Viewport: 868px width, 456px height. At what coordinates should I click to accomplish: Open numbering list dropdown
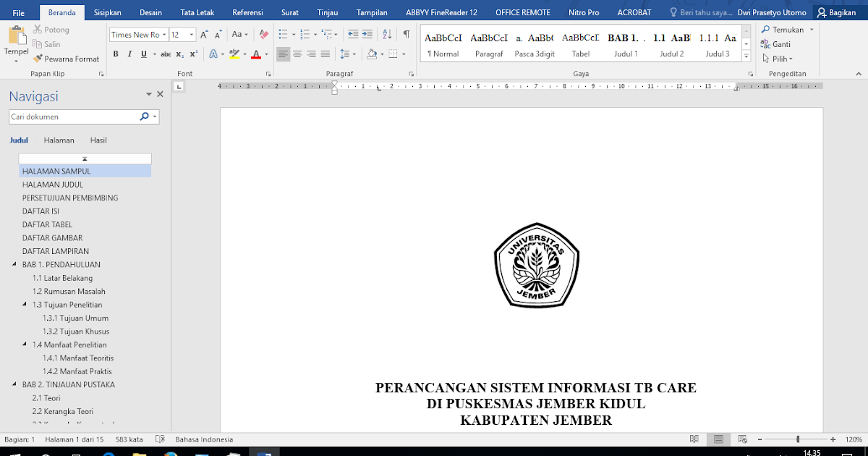[x=315, y=35]
